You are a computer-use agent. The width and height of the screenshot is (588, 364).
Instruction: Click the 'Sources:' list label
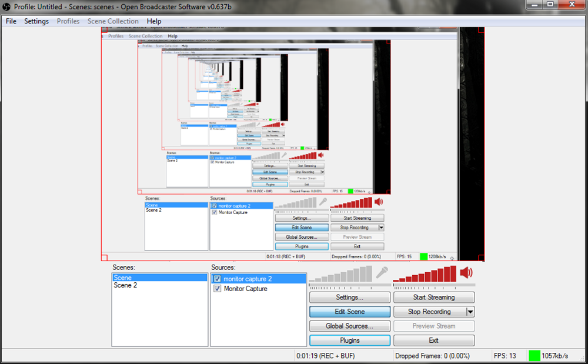(x=223, y=268)
